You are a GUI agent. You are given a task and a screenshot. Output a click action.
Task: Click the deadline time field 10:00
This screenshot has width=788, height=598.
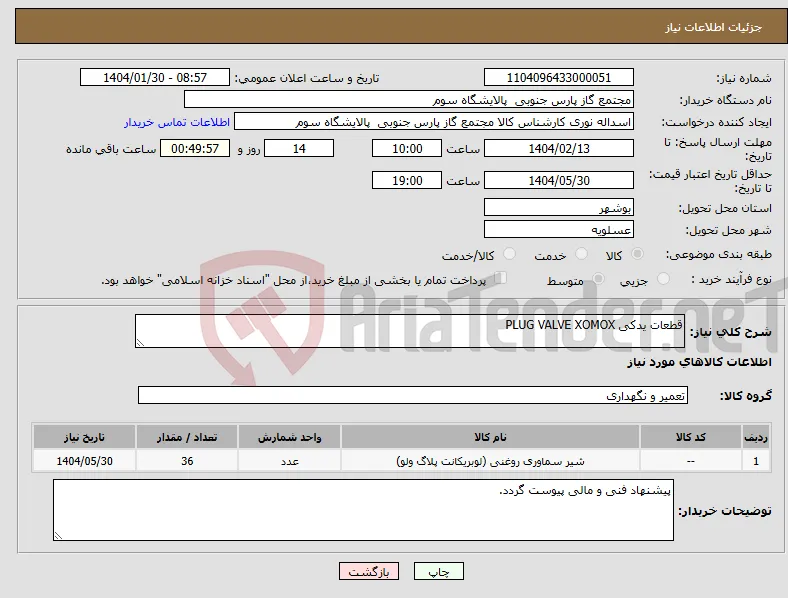pyautogui.click(x=407, y=149)
